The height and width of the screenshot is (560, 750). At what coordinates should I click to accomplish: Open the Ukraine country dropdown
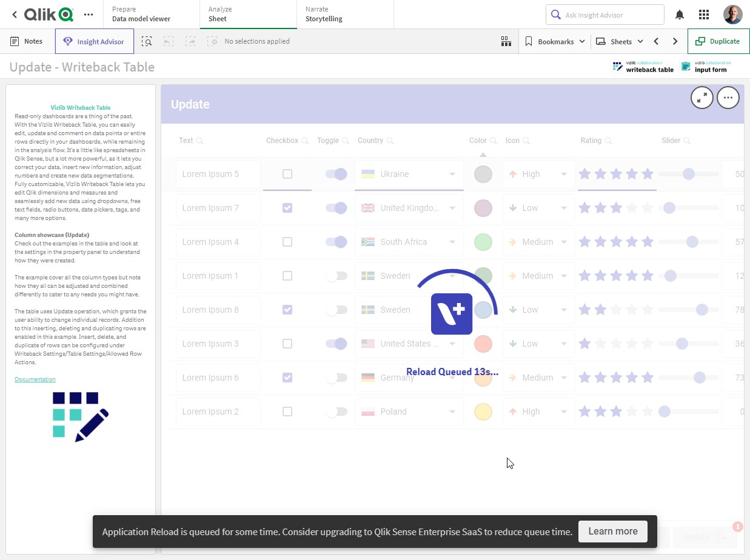pos(409,174)
